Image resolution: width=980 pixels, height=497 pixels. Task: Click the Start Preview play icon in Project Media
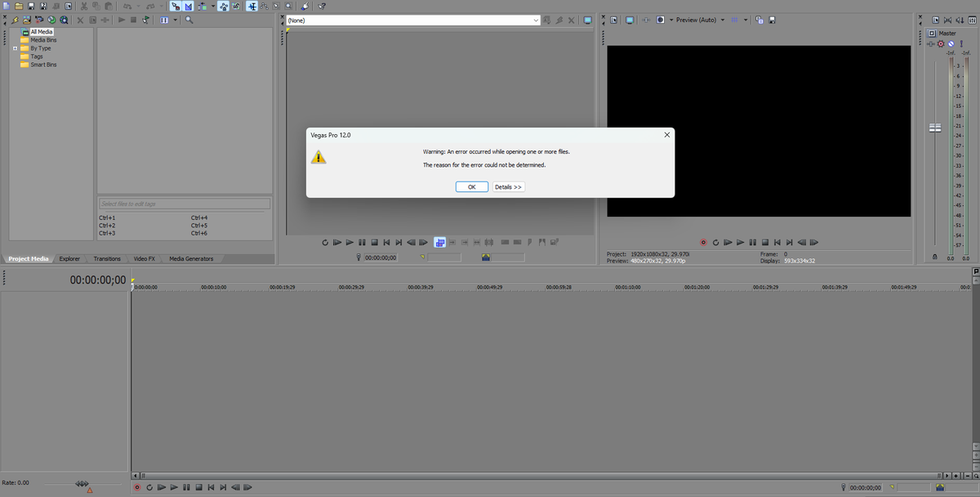[122, 20]
